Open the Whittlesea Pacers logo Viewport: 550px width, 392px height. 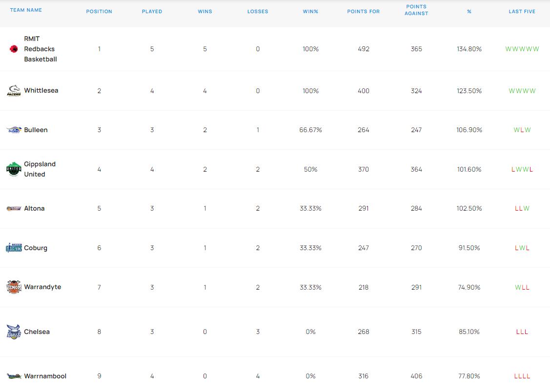(14, 90)
